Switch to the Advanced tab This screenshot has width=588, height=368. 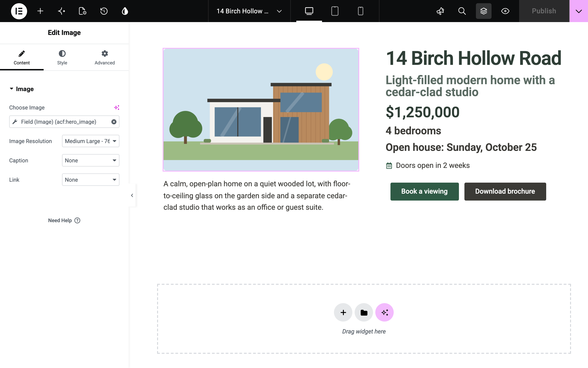105,58
